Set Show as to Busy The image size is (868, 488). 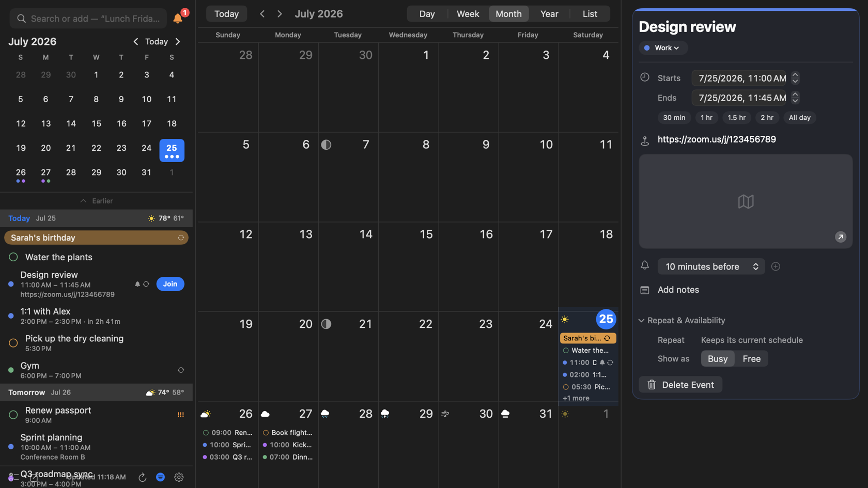pos(718,359)
